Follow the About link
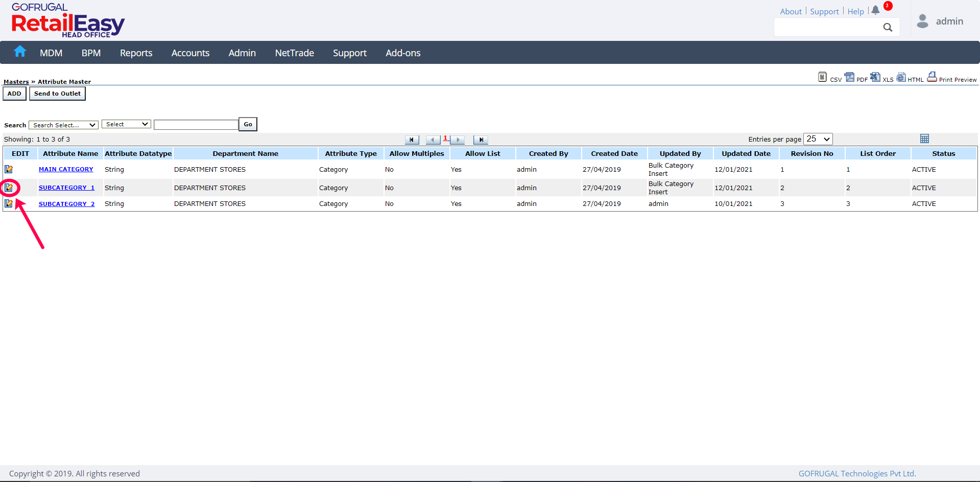The image size is (980, 482). tap(791, 12)
